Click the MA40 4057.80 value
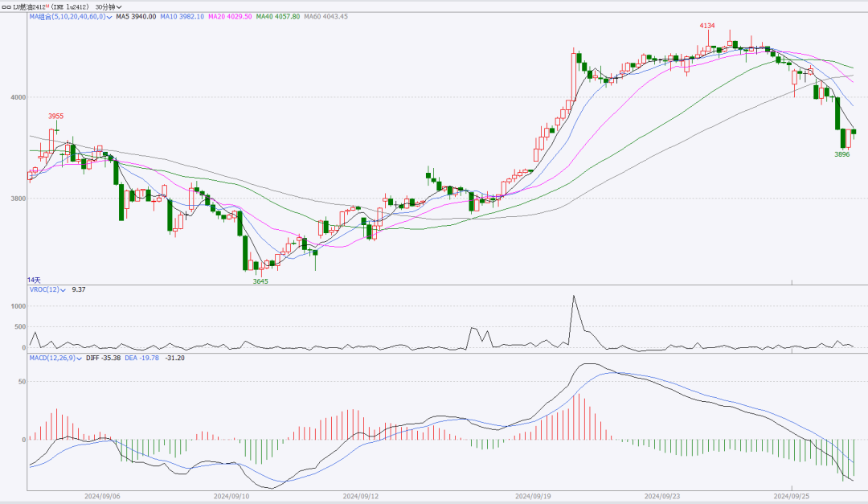This screenshot has height=504, width=868. tap(278, 17)
